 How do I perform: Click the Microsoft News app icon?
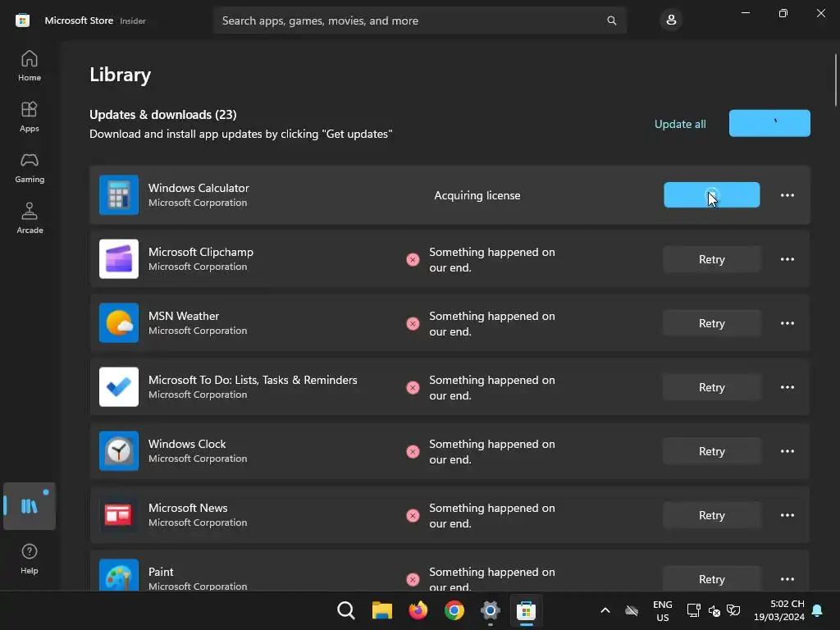119,515
